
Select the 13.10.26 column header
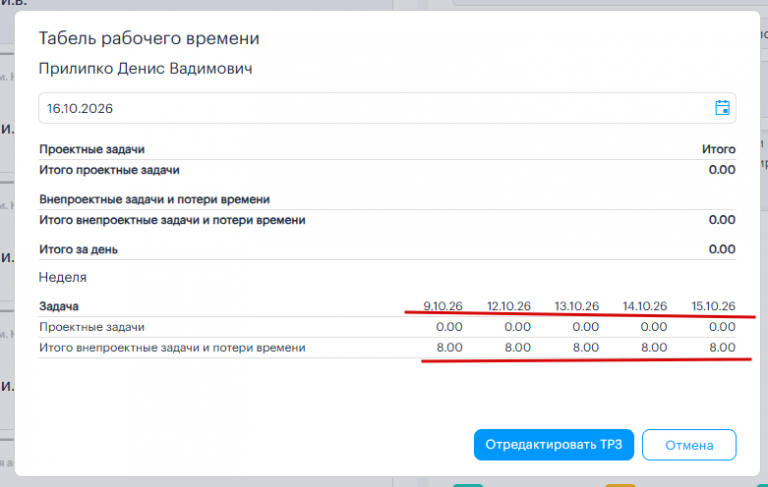(x=576, y=306)
